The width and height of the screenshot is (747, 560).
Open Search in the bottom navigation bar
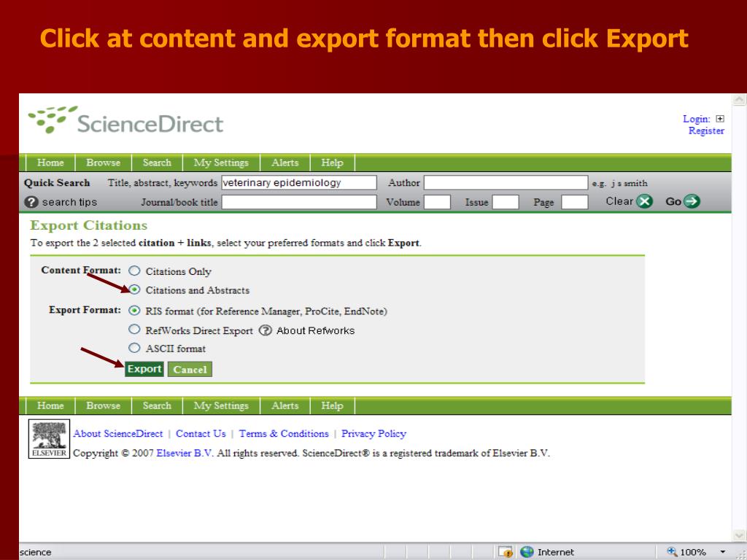pyautogui.click(x=157, y=405)
